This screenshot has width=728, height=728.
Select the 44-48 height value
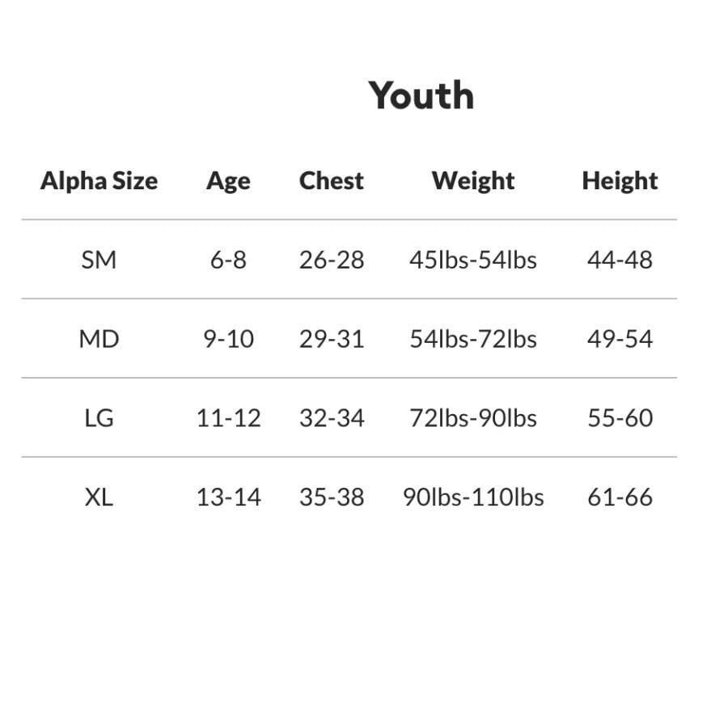pyautogui.click(x=620, y=260)
